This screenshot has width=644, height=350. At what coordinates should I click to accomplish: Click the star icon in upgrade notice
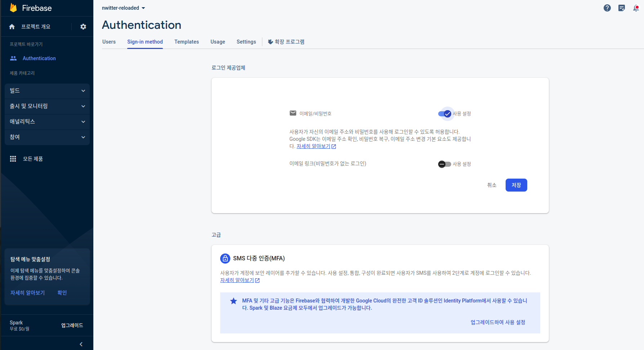point(234,301)
